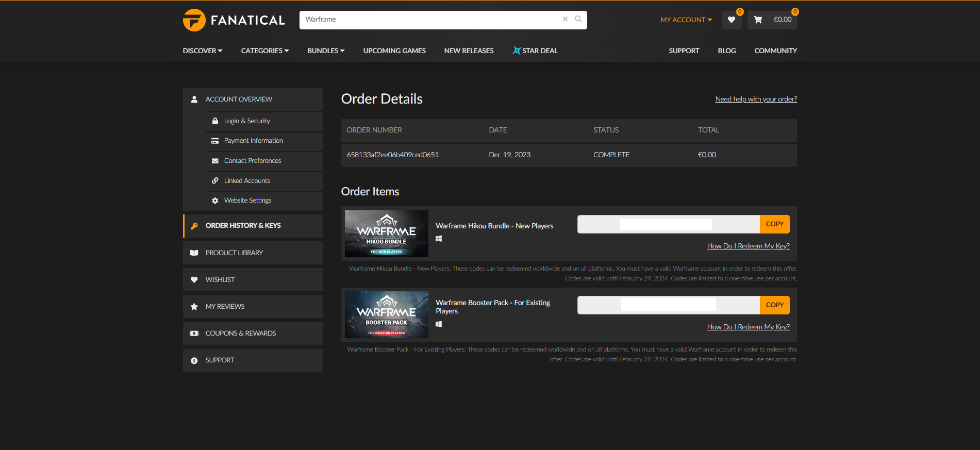Screen dimensions: 980x450
Task: Expand the Bundles menu
Action: [326, 51]
